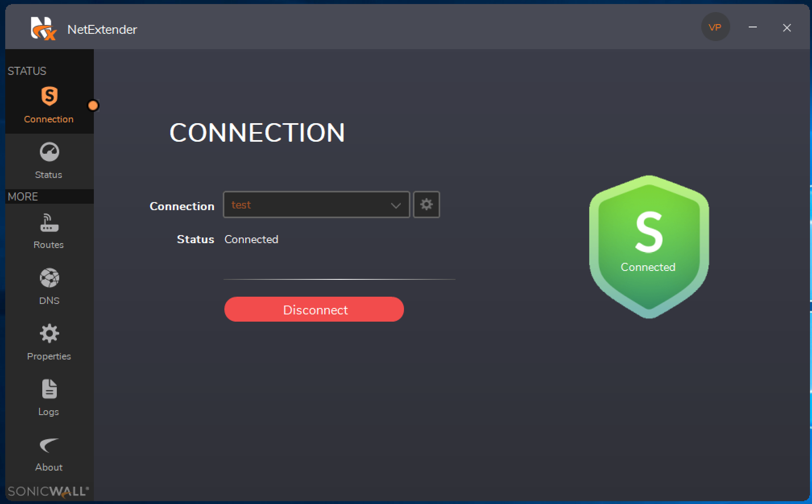Click the NetExtender logo icon
Screen dimensions: 812x504
(43, 29)
